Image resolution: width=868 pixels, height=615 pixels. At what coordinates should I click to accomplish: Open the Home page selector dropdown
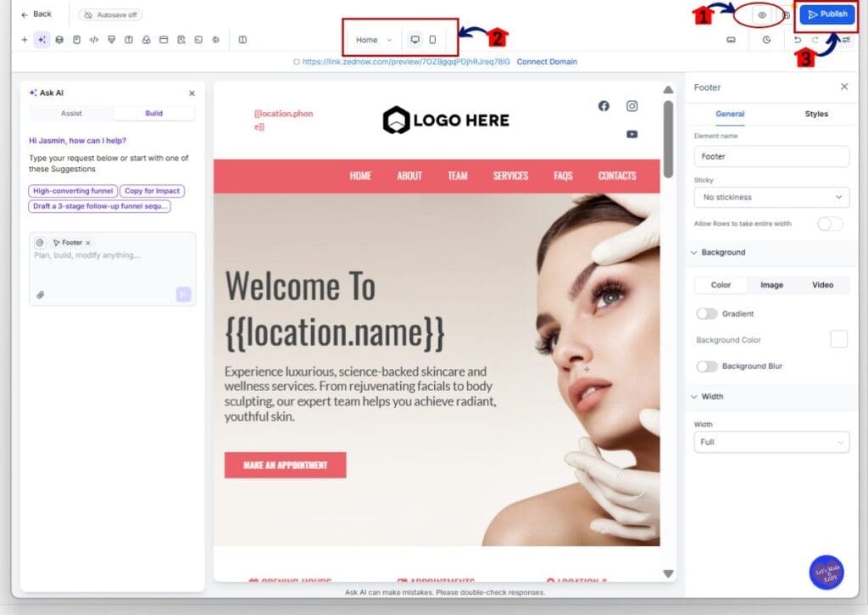pos(374,40)
